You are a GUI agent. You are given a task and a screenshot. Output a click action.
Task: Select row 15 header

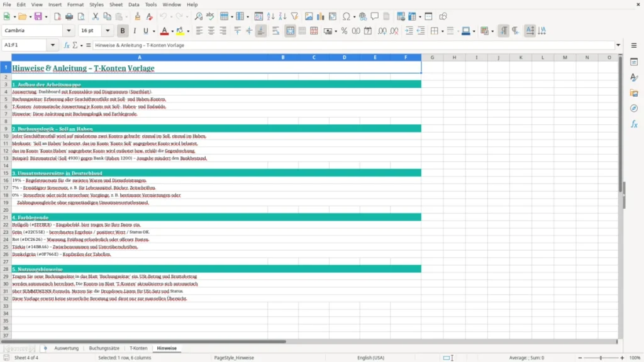coord(6,173)
